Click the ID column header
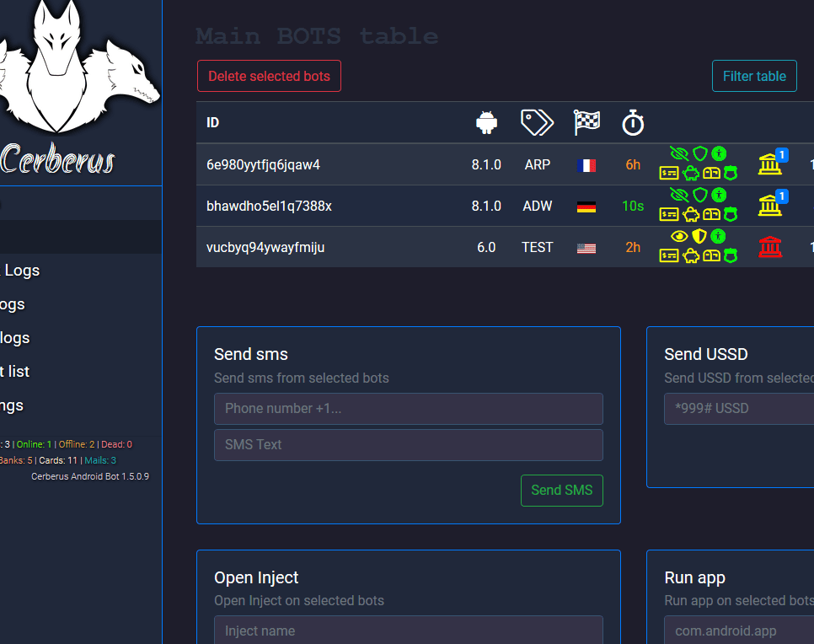This screenshot has height=644, width=814. click(x=213, y=122)
